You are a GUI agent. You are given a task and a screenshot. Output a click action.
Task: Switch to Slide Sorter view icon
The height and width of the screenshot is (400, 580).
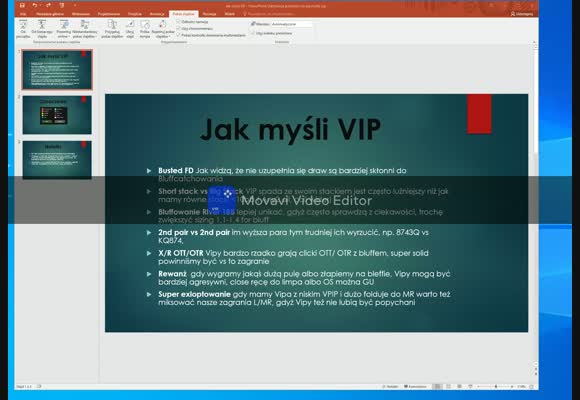[x=448, y=386]
